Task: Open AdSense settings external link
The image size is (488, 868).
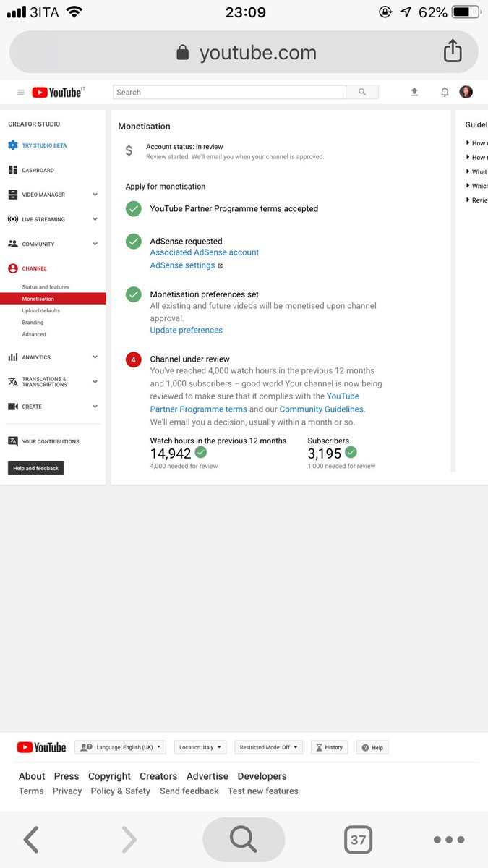Action: tap(187, 265)
